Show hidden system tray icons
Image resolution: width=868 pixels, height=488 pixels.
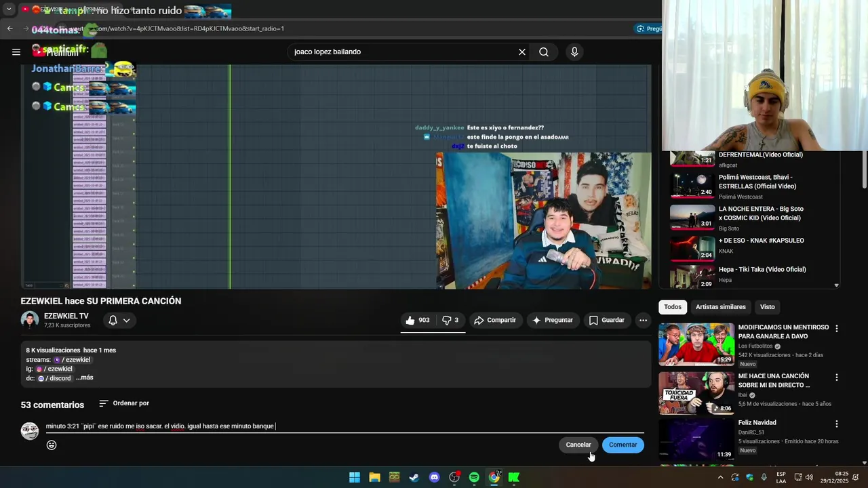tap(720, 477)
